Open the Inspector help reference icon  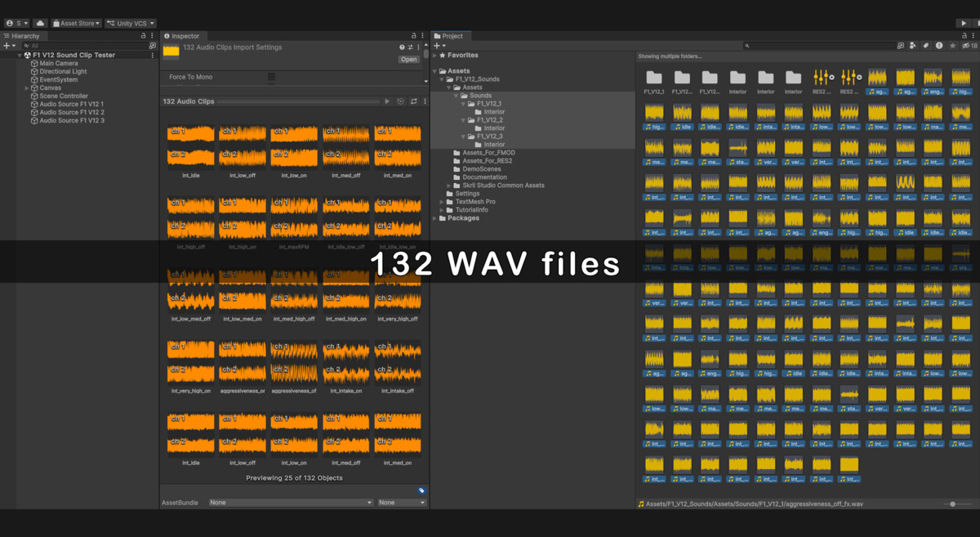402,47
